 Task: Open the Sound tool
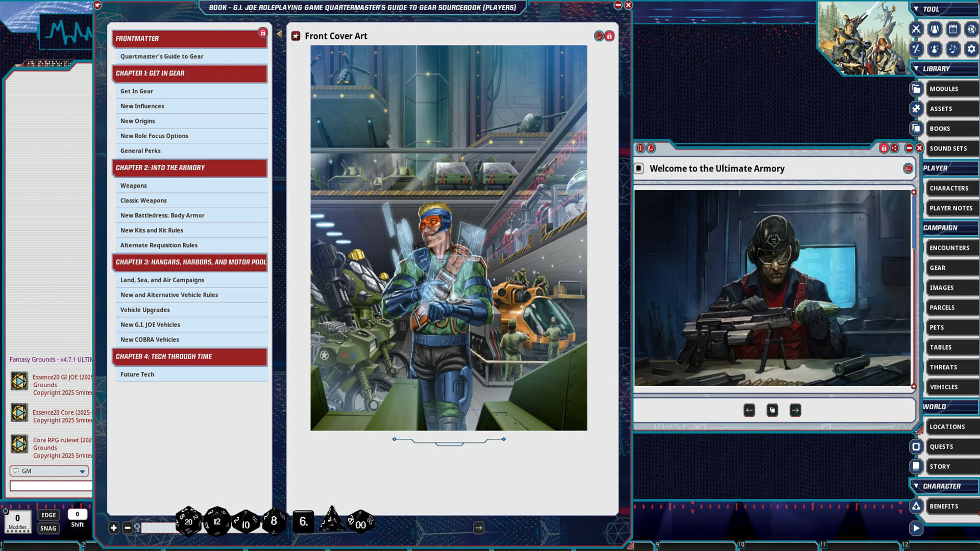point(952,49)
